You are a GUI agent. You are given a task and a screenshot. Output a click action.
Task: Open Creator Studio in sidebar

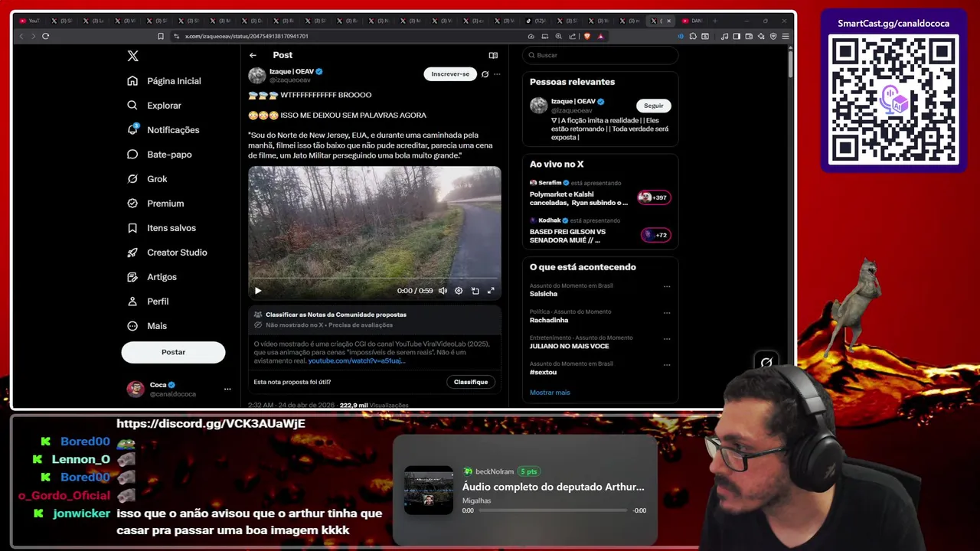click(x=167, y=253)
